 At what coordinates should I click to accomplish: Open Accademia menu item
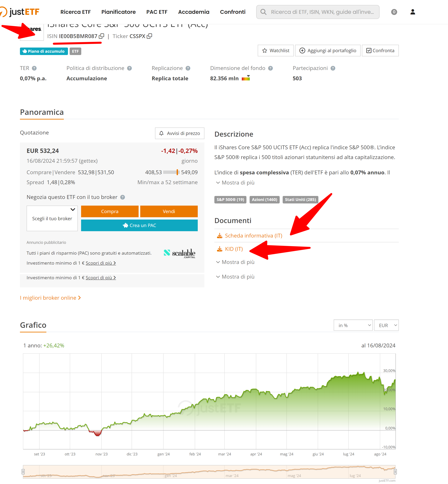coord(194,12)
